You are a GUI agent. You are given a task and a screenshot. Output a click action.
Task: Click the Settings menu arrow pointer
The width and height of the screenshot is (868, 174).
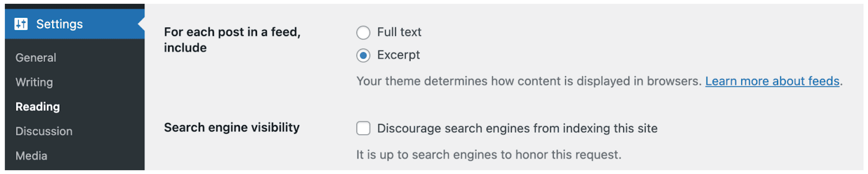[x=141, y=24]
